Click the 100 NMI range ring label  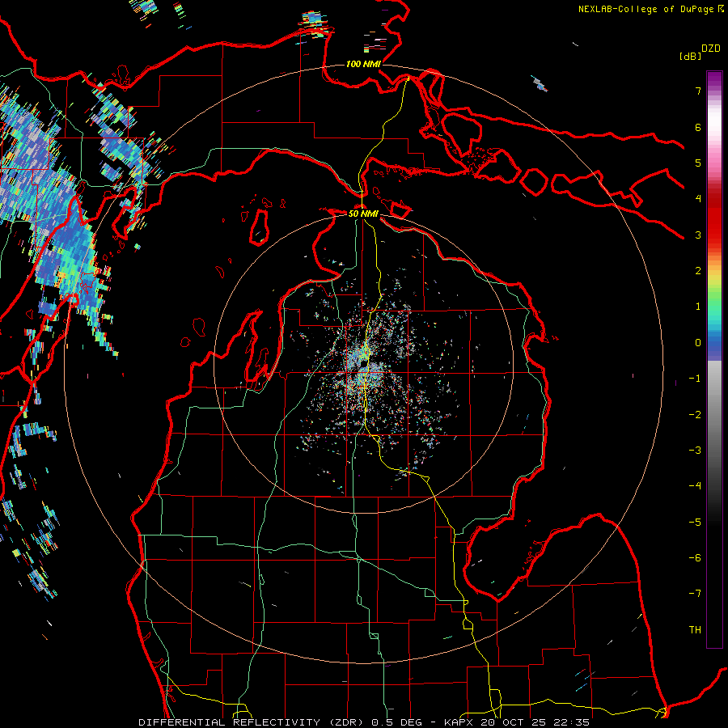pyautogui.click(x=363, y=64)
